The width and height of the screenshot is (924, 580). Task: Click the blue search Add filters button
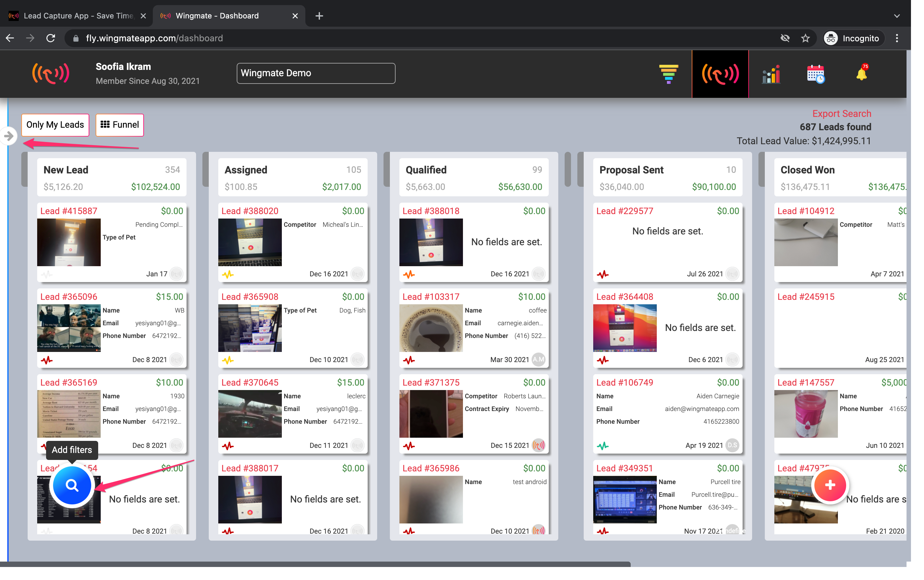tap(72, 485)
